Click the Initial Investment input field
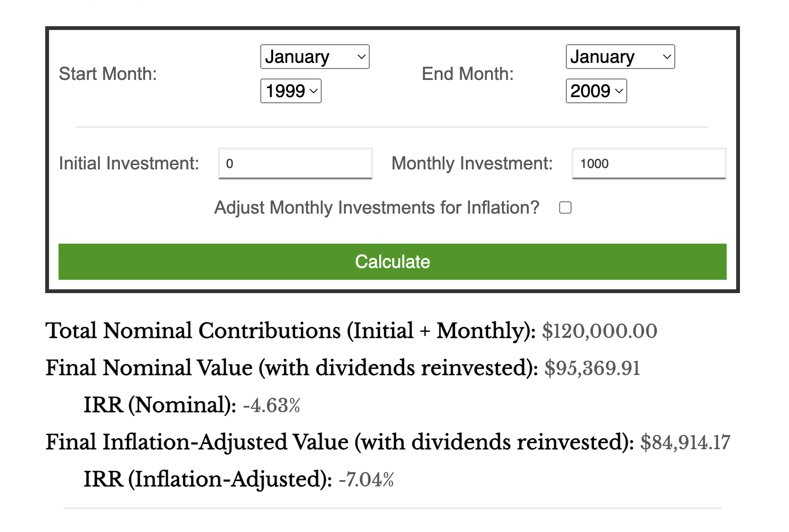This screenshot has height=532, width=789. 295,164
